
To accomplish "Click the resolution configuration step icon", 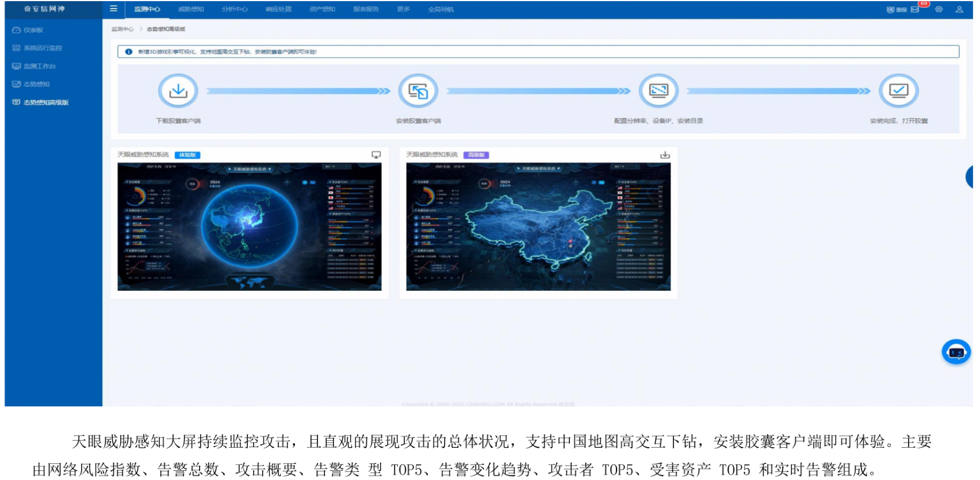I will tap(659, 91).
